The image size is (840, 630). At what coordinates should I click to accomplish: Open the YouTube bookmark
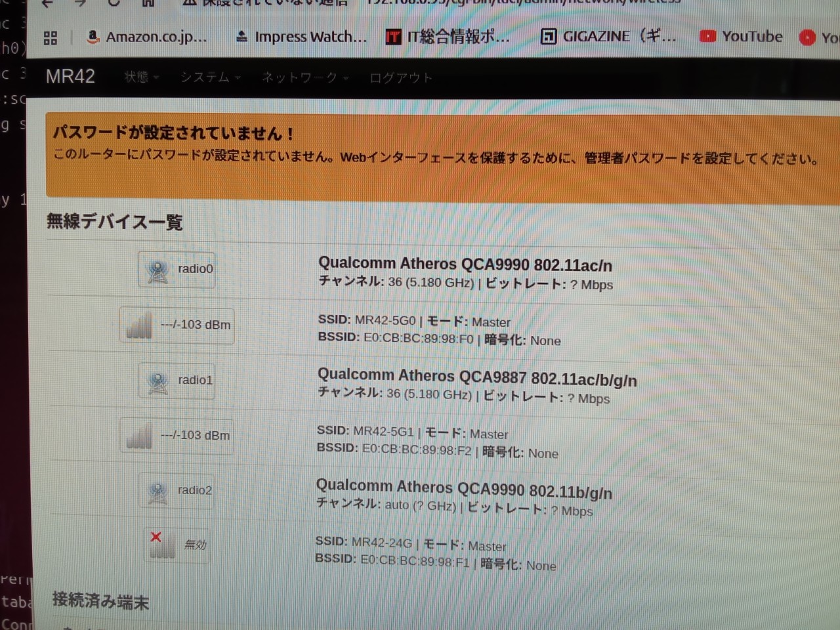pos(742,36)
